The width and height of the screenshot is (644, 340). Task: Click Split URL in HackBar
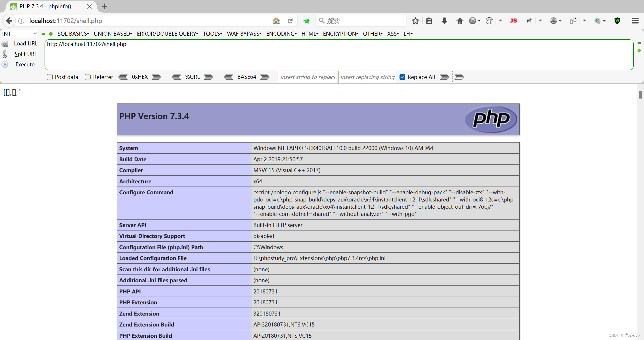(x=26, y=54)
